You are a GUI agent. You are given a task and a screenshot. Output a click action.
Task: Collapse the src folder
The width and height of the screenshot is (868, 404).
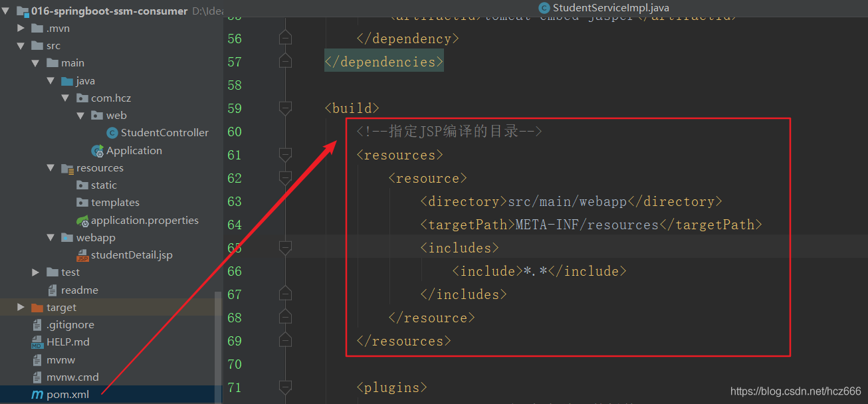click(21, 46)
